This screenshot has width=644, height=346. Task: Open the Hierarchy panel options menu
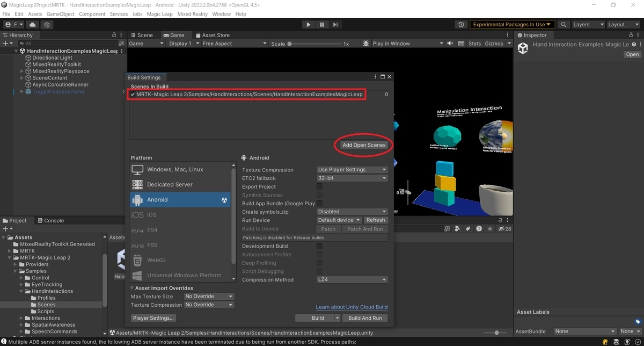pyautogui.click(x=122, y=35)
